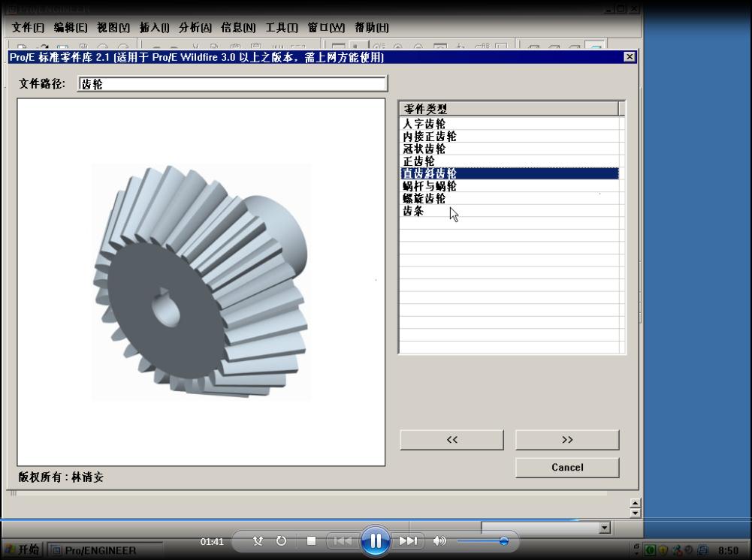Screen dimensions: 752x560
Task: Select the highlighted 直齿斜齿轮 list row
Action: 509,173
